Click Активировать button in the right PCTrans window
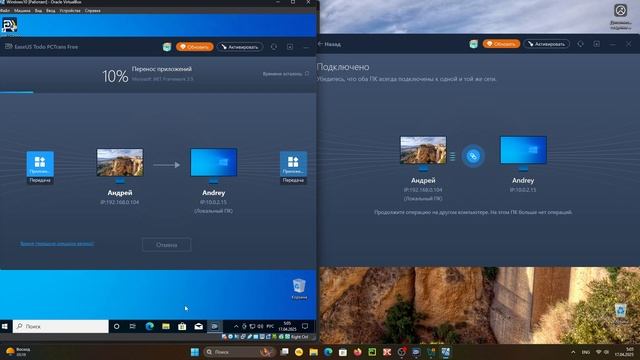 pos(547,44)
